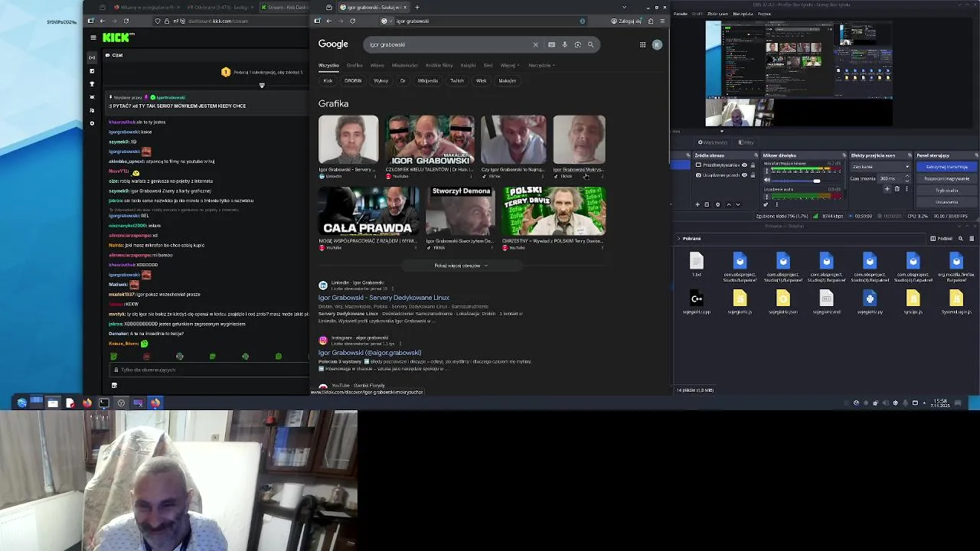
Task: Add a scene transition in OBS
Action: (x=887, y=188)
